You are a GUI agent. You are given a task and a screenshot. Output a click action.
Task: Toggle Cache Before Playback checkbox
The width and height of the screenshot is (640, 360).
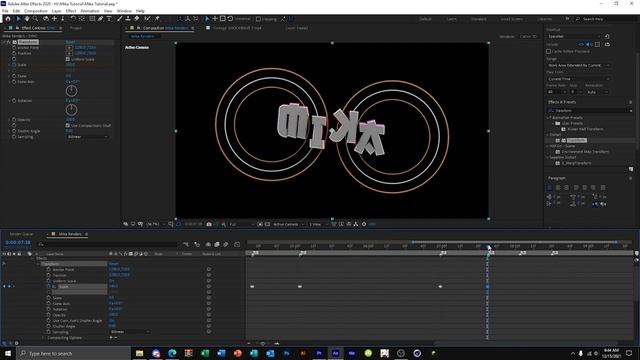pos(549,51)
